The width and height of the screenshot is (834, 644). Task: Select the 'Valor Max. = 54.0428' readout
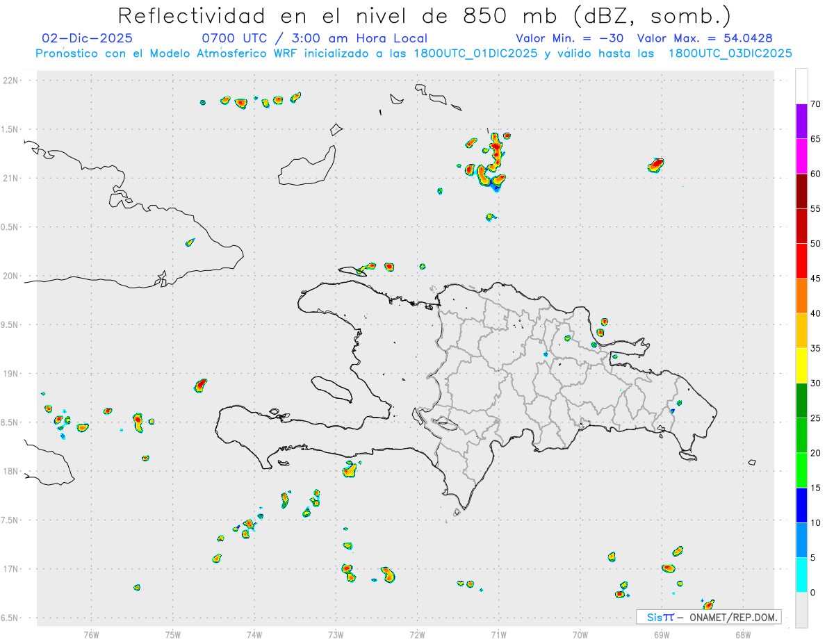coord(705,38)
